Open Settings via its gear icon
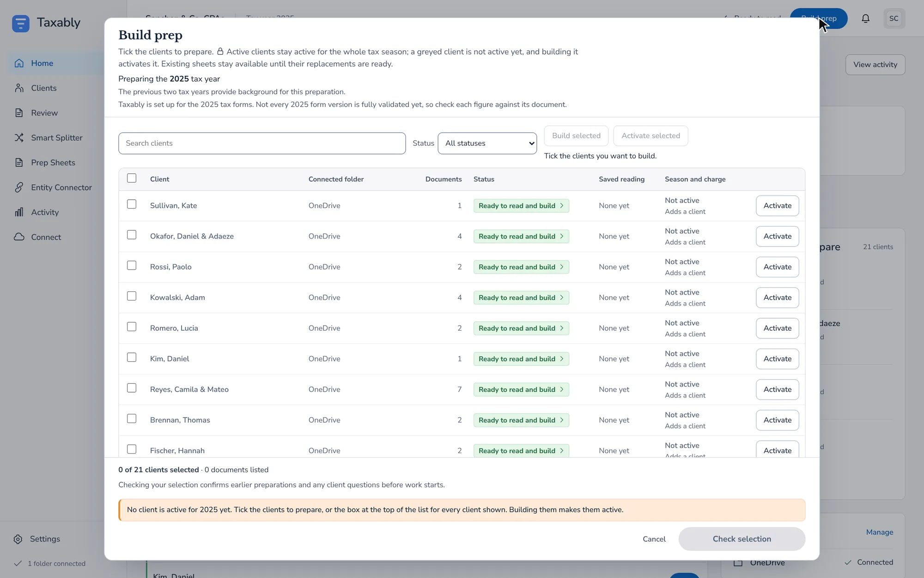 (x=18, y=539)
